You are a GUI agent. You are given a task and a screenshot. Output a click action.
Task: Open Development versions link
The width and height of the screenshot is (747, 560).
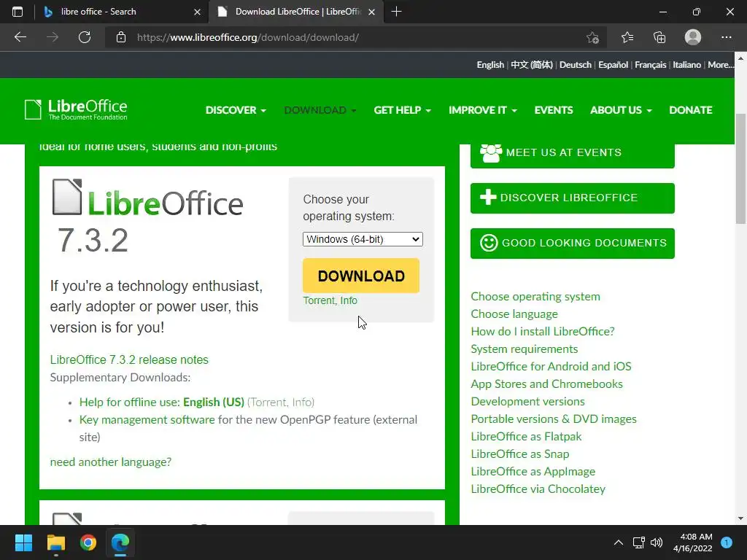(527, 402)
